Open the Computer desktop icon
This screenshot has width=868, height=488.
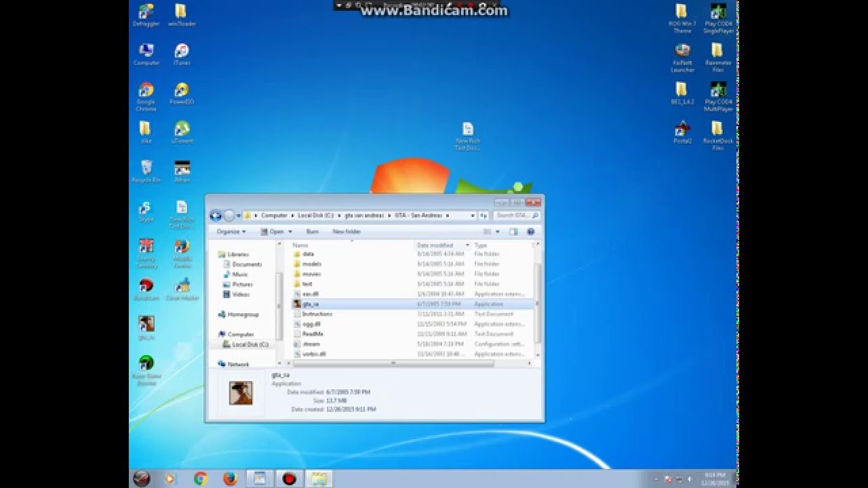(x=146, y=54)
